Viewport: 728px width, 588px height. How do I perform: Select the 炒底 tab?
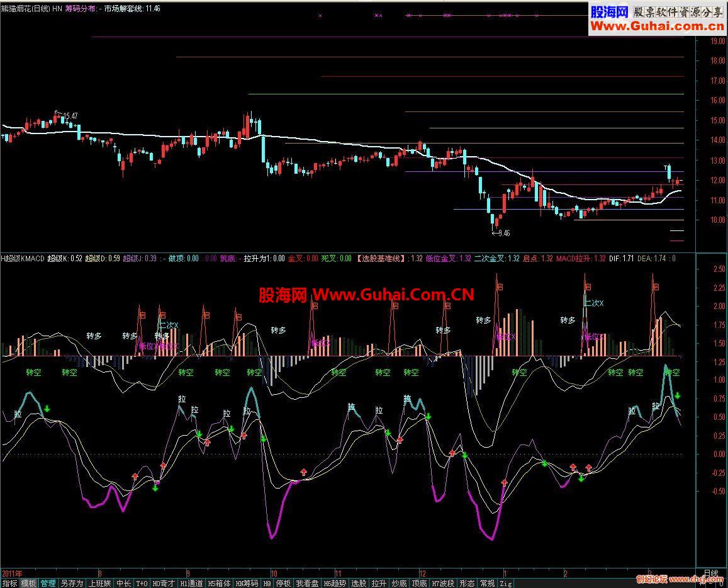click(400, 584)
